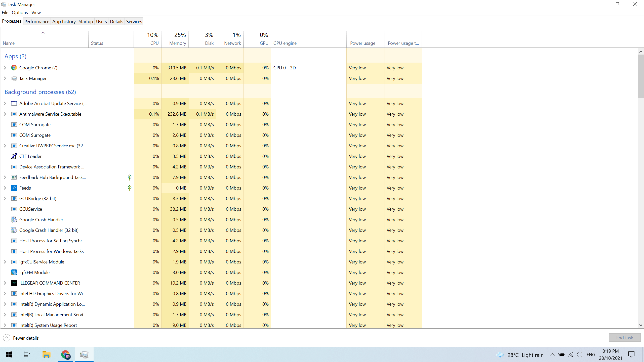
Task: Click the Feeds process icon
Action: 14,188
